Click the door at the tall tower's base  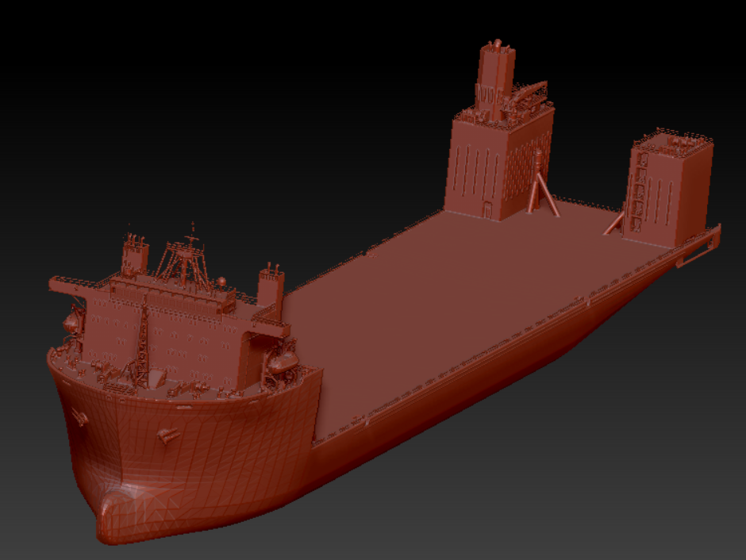click(x=487, y=209)
